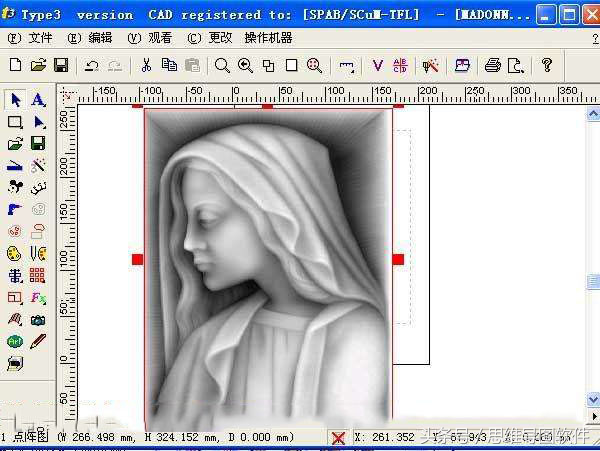Viewport: 600px width, 451px height.
Task: Open the Fx effects tool
Action: [38, 297]
